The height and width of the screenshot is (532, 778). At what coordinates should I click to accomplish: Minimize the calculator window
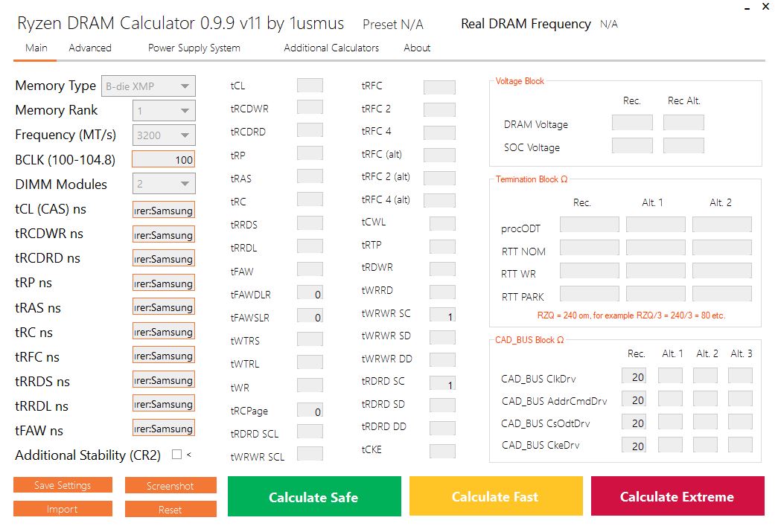[x=747, y=8]
